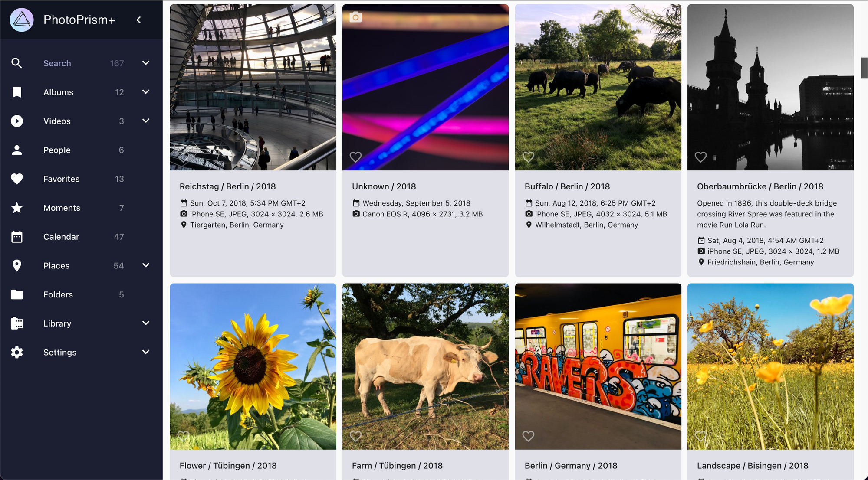Toggle favorite on Buffalo Berlin photo

click(x=528, y=157)
